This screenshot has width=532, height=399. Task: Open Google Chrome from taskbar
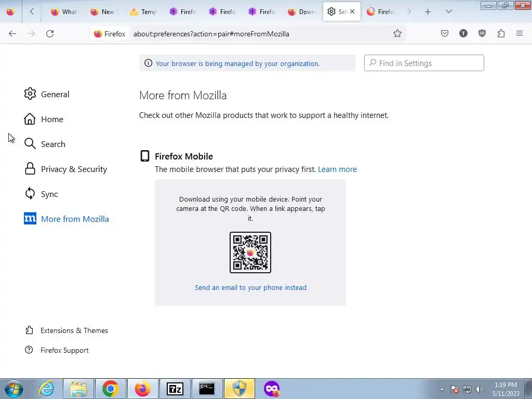(110, 389)
